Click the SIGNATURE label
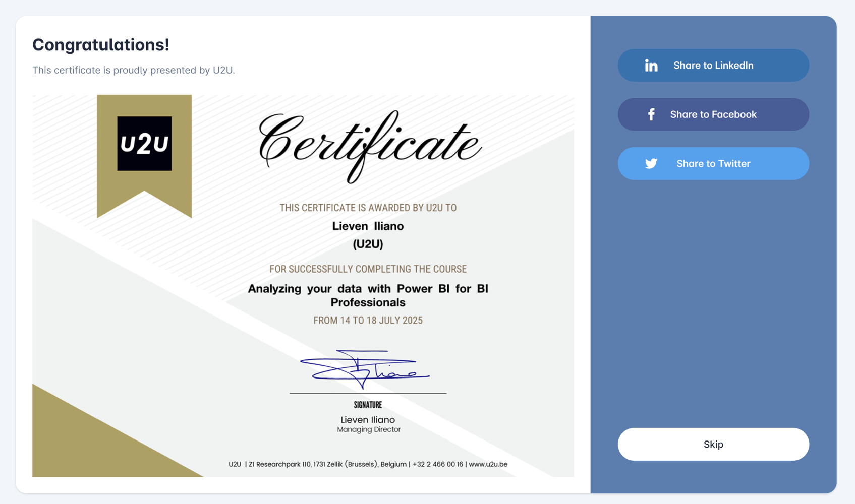Viewport: 855px width, 504px height. (x=368, y=405)
